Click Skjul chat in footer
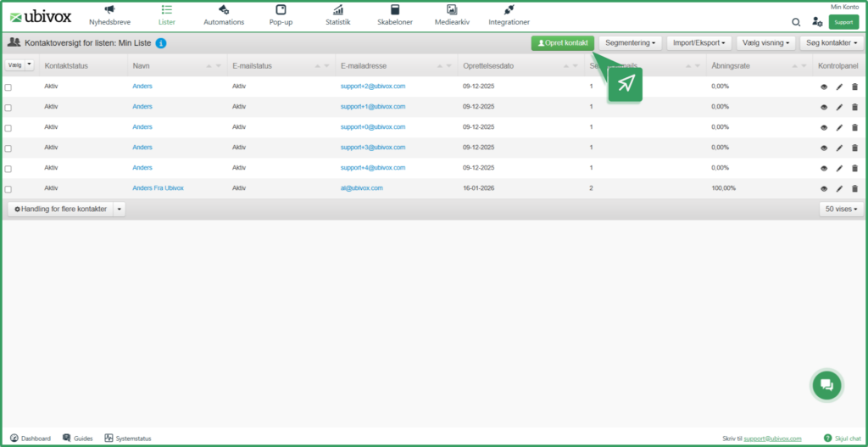The height and width of the screenshot is (447, 868). pos(842,439)
